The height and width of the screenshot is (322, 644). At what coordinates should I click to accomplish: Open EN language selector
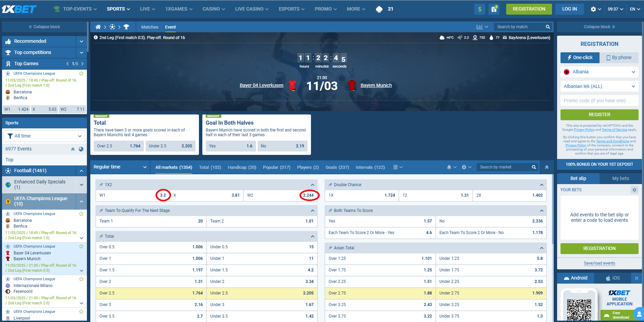[635, 9]
